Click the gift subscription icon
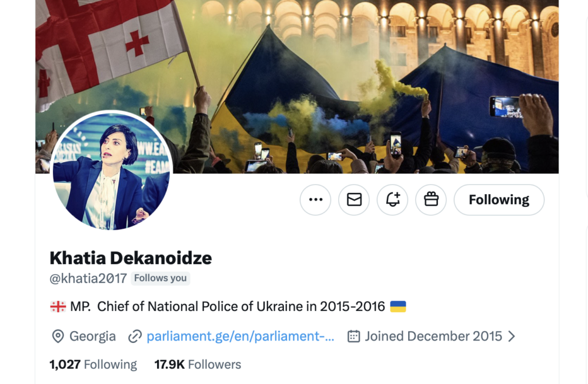 [x=431, y=200]
